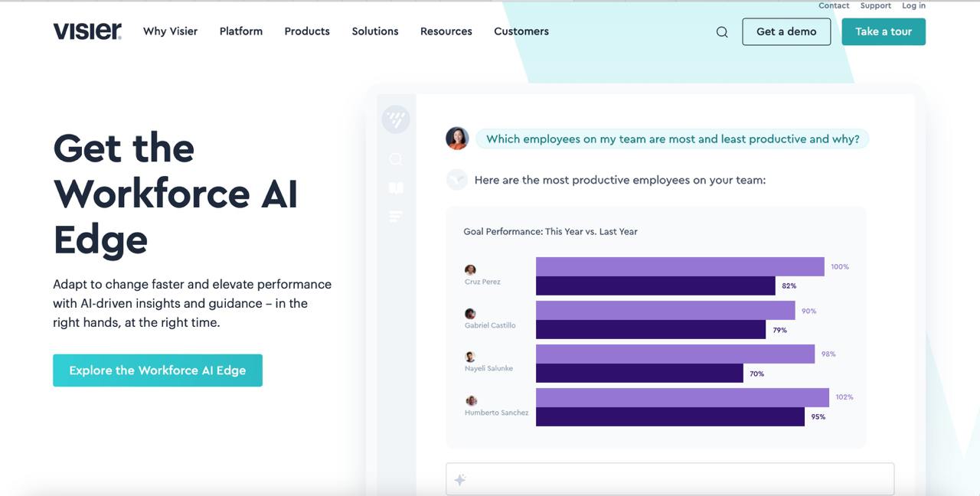Click the name label 'Nayeli Salunke'
The image size is (980, 496).
coord(488,368)
